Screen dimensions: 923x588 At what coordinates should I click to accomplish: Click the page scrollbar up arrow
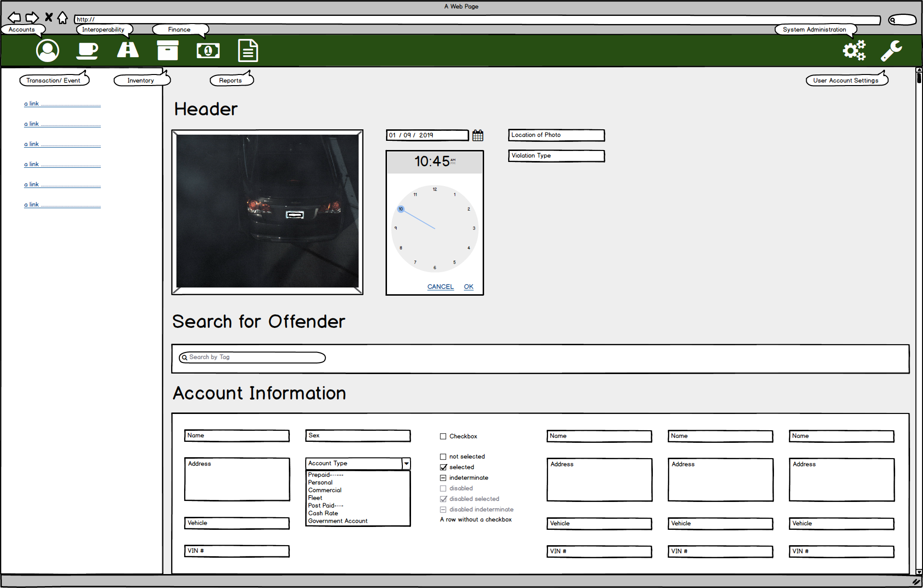click(919, 70)
